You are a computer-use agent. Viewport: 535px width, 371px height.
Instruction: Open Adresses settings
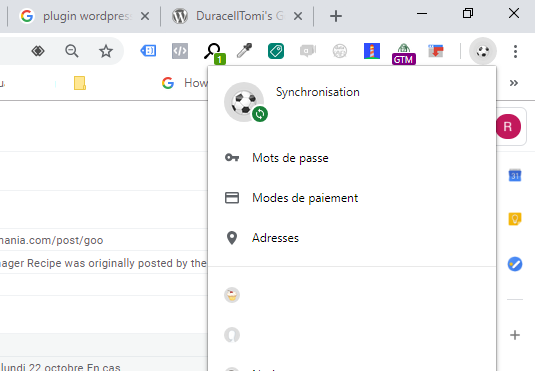[x=352, y=238]
